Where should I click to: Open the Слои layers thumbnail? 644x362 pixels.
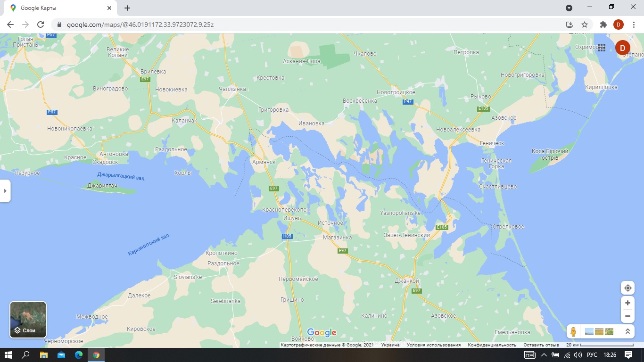click(x=28, y=320)
